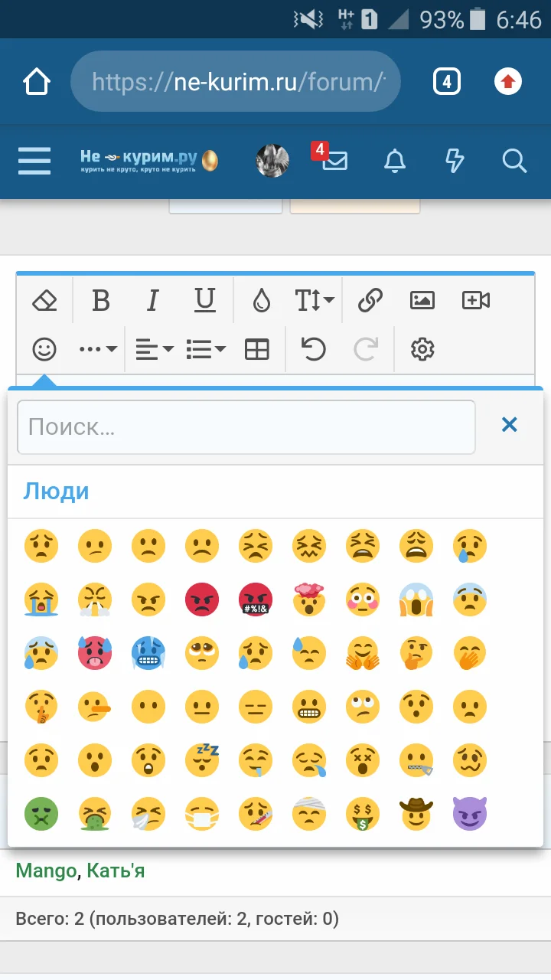Pick the hot red sweating face emoji

pyautogui.click(x=95, y=653)
